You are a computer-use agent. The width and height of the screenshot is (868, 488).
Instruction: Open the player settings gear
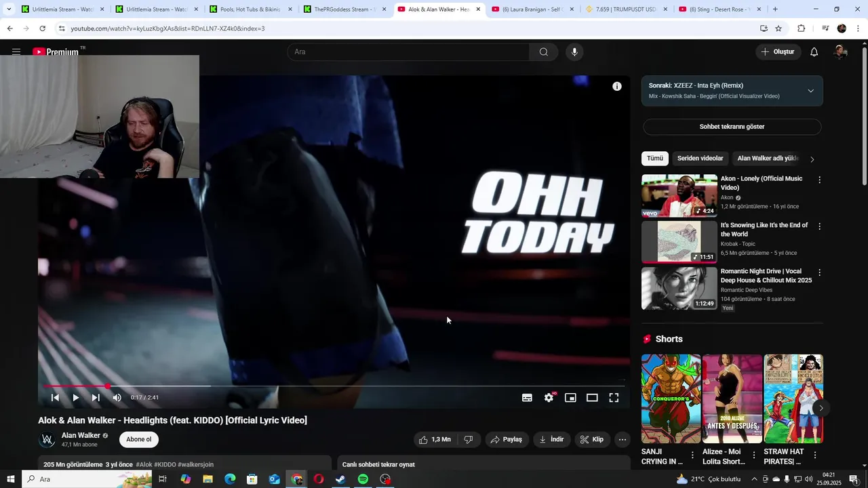(x=549, y=398)
